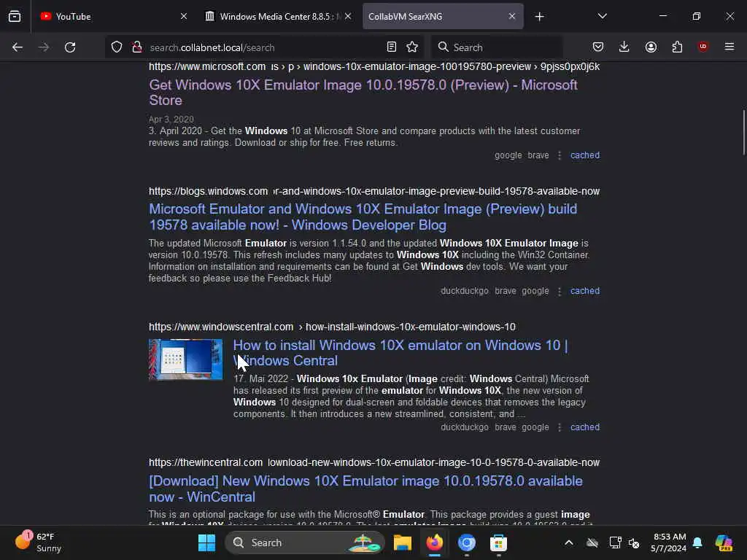Go forward one page
Viewport: 747px width, 560px height.
44,47
